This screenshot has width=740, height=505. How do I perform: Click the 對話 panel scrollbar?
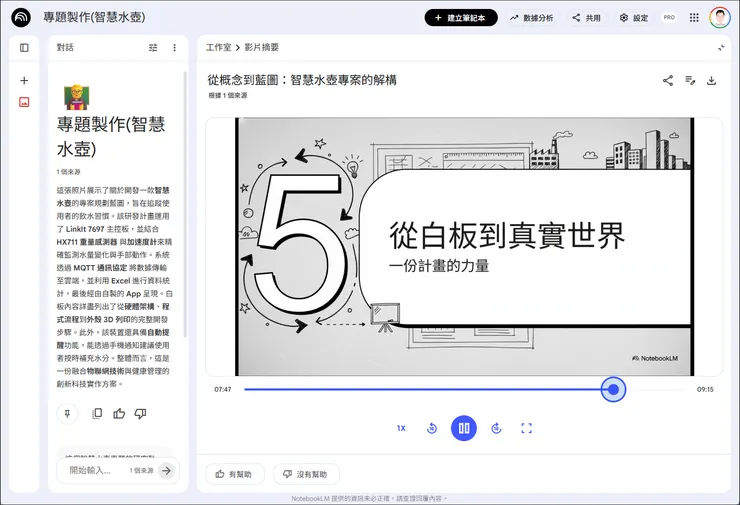tap(185, 203)
